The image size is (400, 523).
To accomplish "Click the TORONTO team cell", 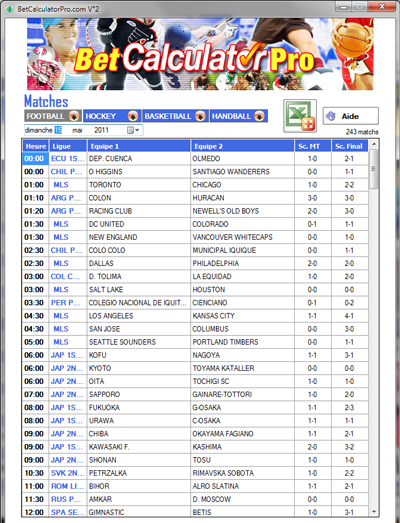I will (139, 185).
